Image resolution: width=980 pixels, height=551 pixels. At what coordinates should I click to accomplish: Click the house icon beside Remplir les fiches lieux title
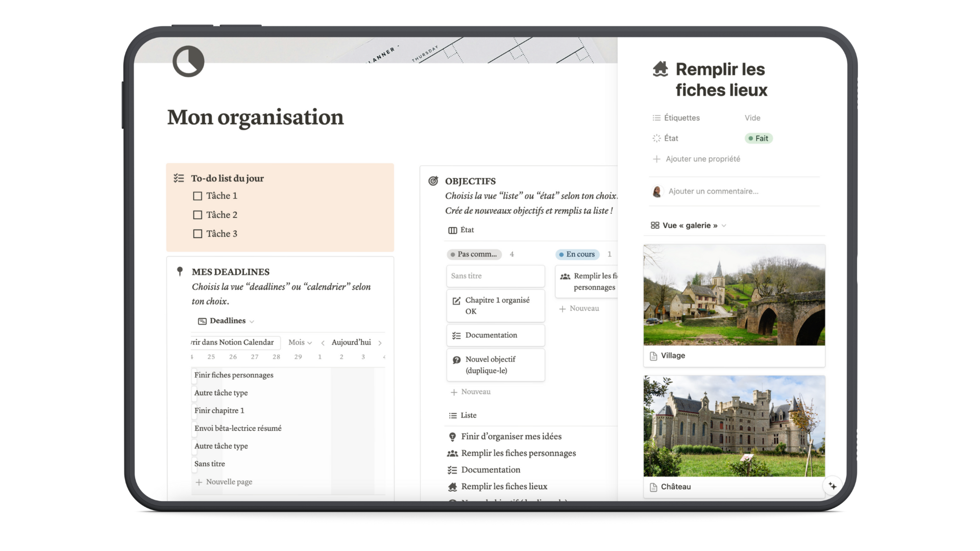coord(660,69)
